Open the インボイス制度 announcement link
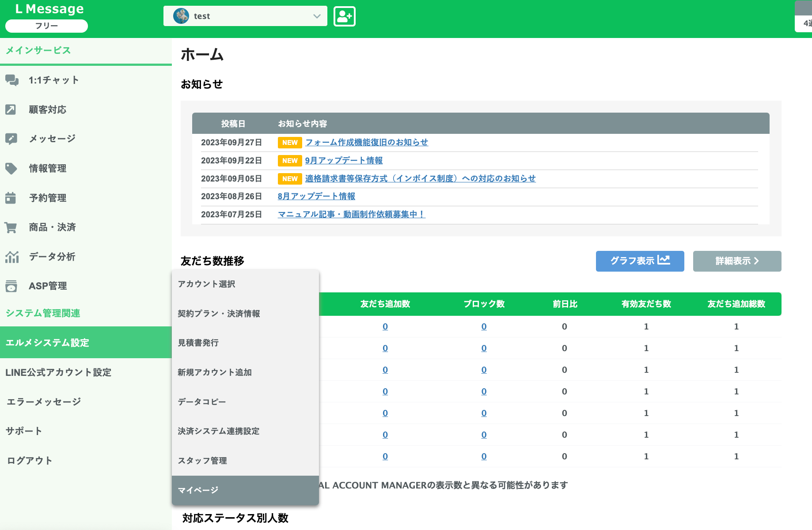This screenshot has height=530, width=812. tap(420, 178)
